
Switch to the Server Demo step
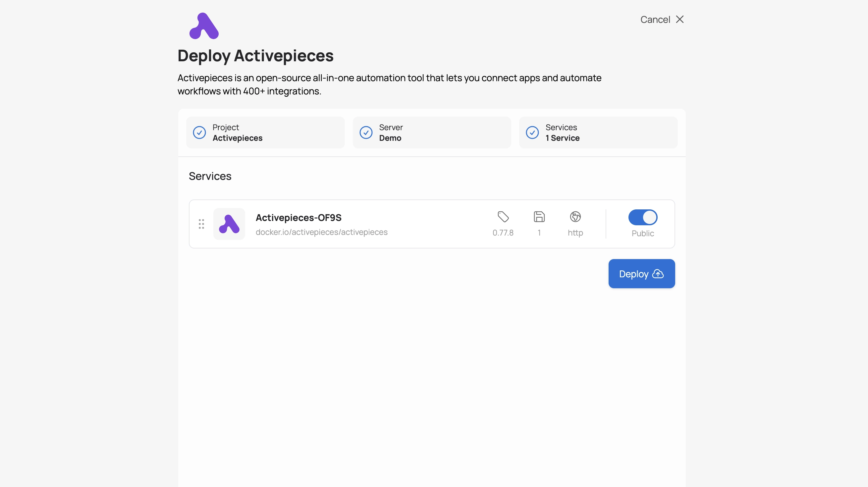[x=432, y=133]
